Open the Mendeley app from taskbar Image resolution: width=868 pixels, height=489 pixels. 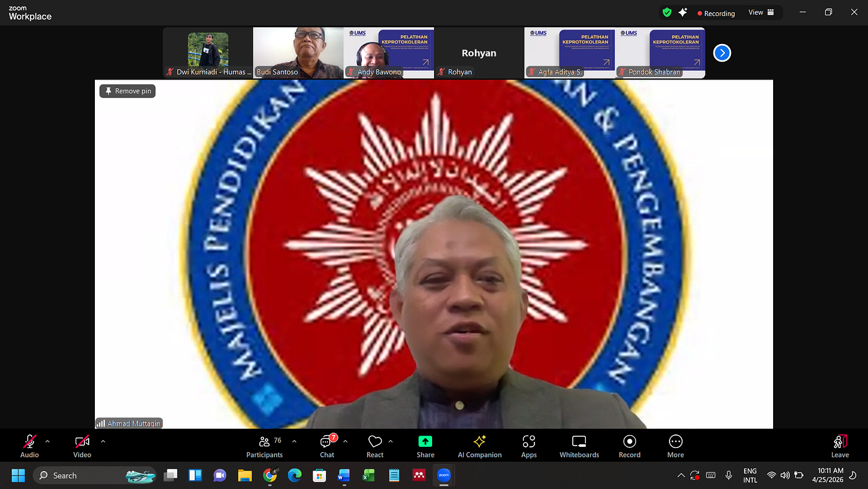[418, 475]
